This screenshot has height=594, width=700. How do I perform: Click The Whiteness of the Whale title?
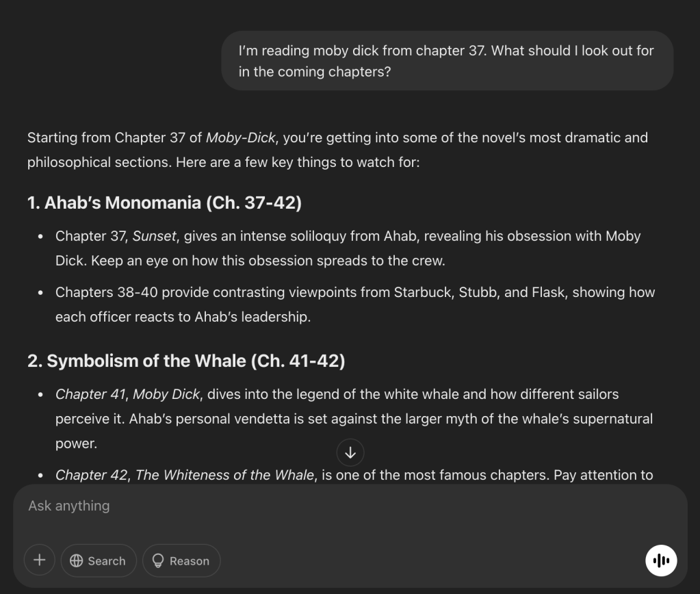click(x=224, y=475)
